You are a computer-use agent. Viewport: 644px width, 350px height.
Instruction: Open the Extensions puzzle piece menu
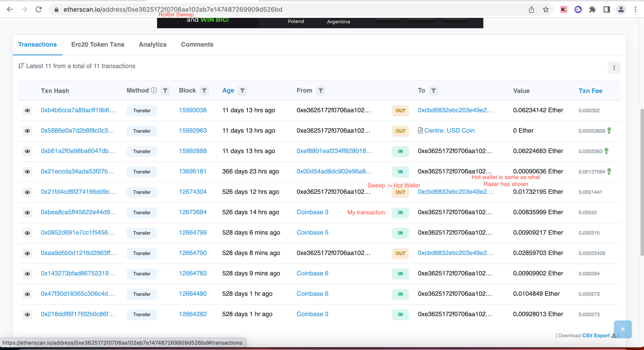[x=592, y=9]
